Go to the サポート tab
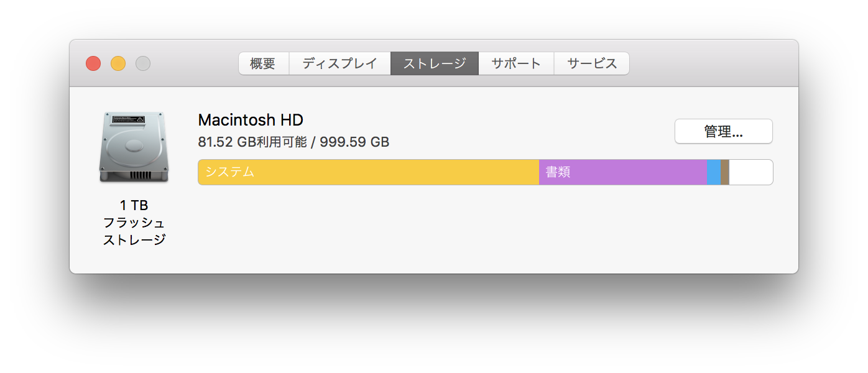This screenshot has width=868, height=373. (x=516, y=63)
